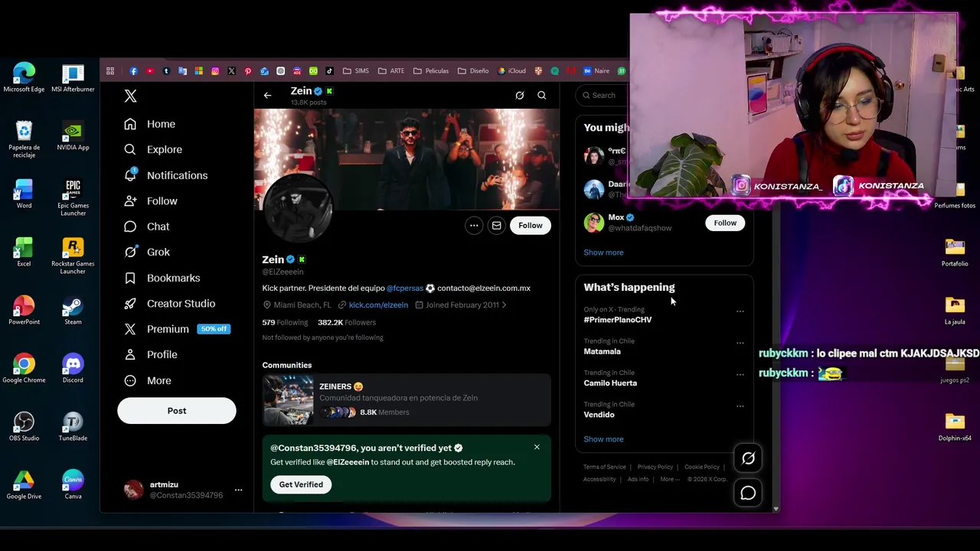This screenshot has width=980, height=551.
Task: Go back using the arrow by Zein
Action: click(x=267, y=96)
